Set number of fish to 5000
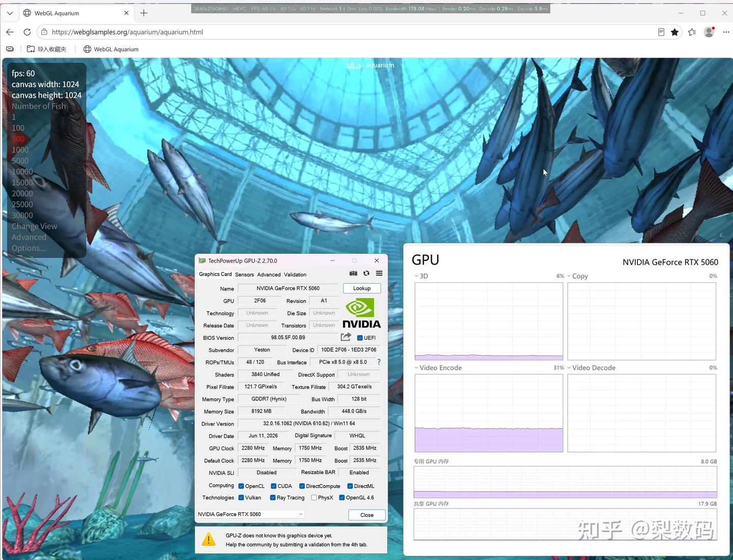This screenshot has width=733, height=560. 20,161
